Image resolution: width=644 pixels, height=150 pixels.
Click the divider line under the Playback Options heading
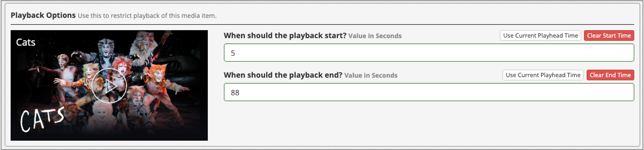[x=322, y=24]
